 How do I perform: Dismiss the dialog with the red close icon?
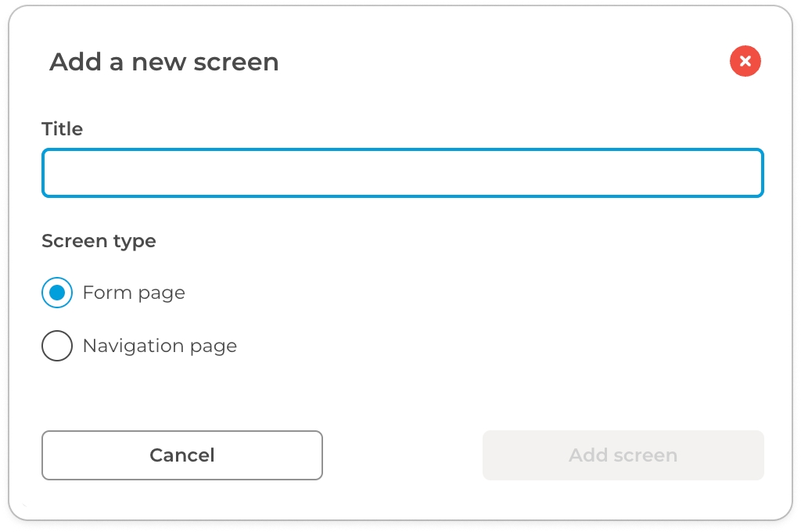coord(745,61)
